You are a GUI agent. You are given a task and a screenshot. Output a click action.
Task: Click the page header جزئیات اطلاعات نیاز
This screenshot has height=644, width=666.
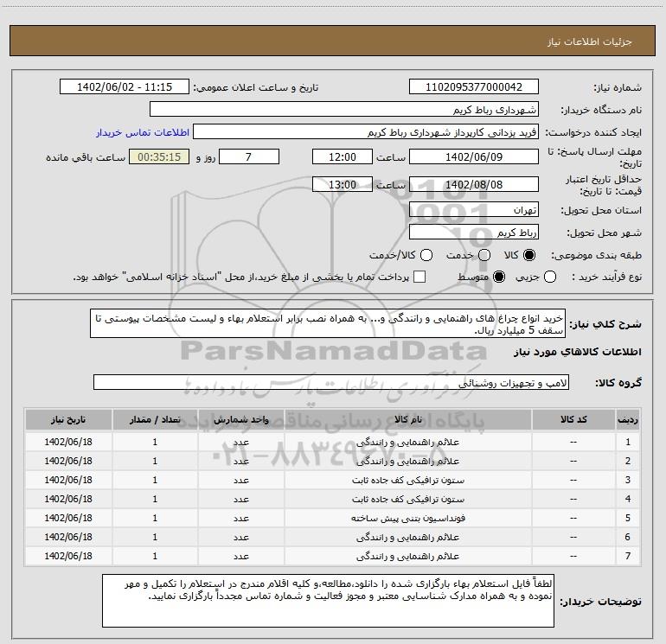(590, 41)
